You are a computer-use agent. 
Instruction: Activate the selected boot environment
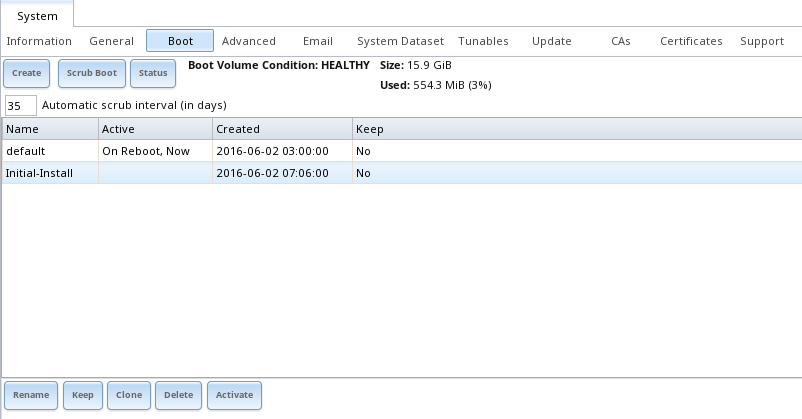click(x=234, y=395)
